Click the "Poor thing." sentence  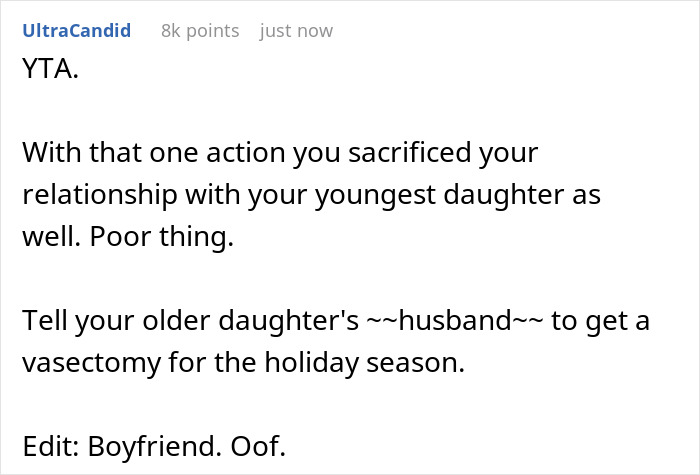point(162,237)
